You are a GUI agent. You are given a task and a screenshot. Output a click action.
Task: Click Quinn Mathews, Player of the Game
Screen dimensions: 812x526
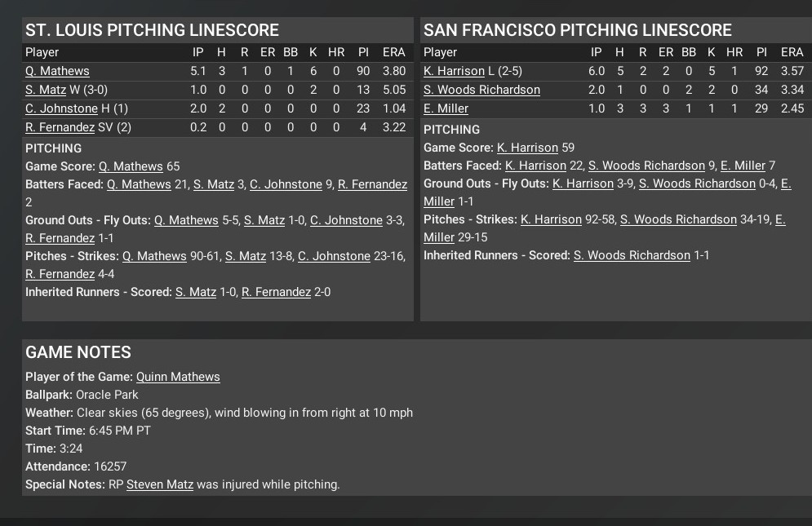pos(178,377)
